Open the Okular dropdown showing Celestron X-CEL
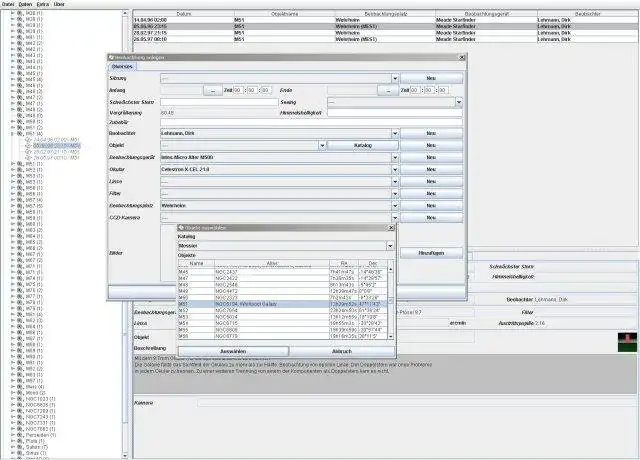 tap(395, 169)
